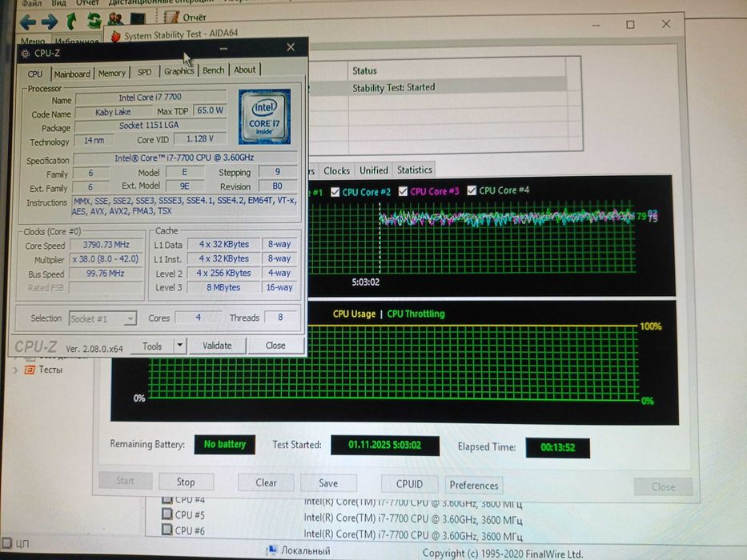Click the Stop button of the stability test

(x=186, y=482)
